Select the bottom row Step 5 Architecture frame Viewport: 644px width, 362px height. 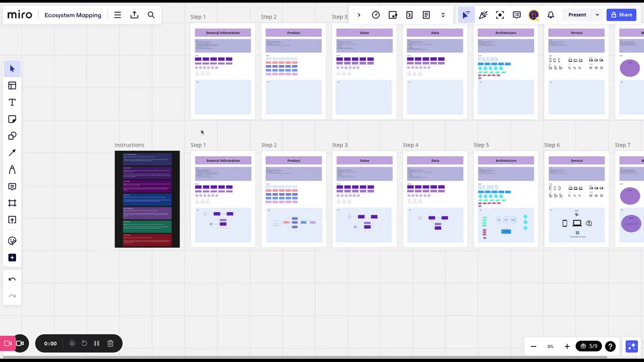point(506,199)
